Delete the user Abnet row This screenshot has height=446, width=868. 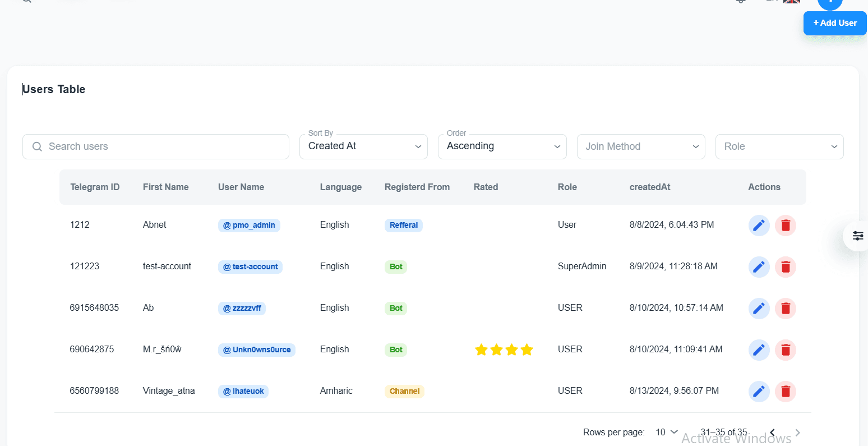pyautogui.click(x=786, y=226)
